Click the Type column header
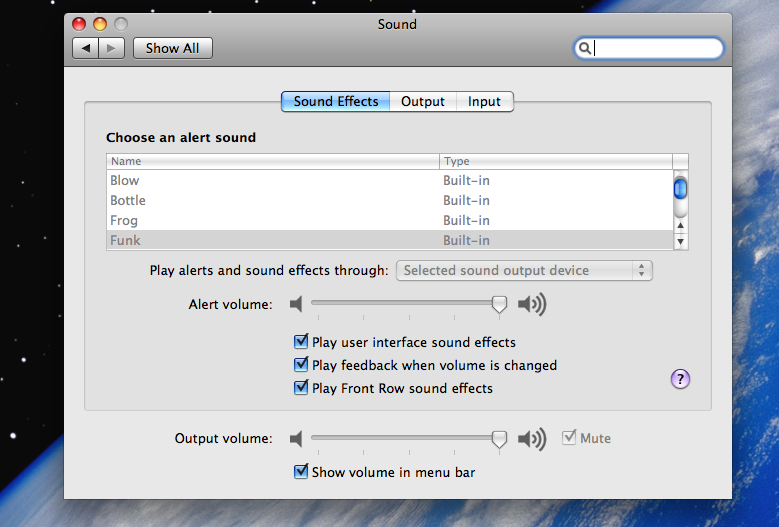The height and width of the screenshot is (527, 779). (556, 161)
